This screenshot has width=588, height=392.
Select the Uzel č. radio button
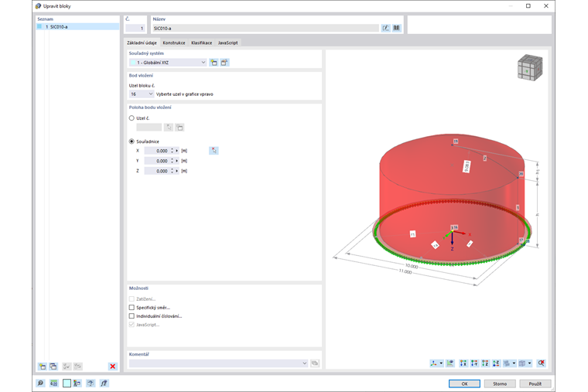coord(132,118)
